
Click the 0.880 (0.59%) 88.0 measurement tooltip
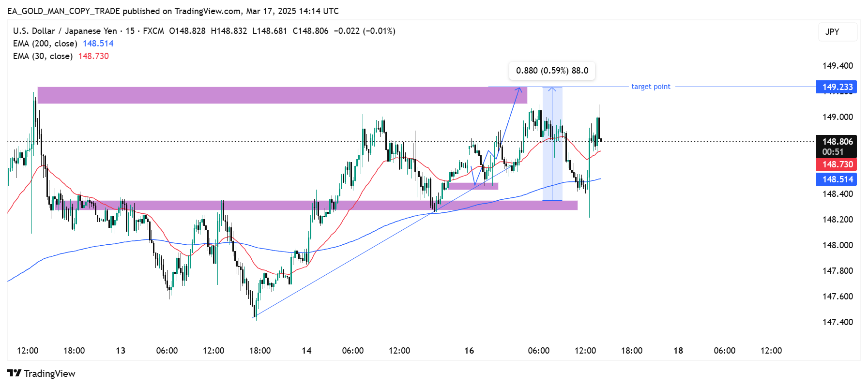(x=552, y=71)
